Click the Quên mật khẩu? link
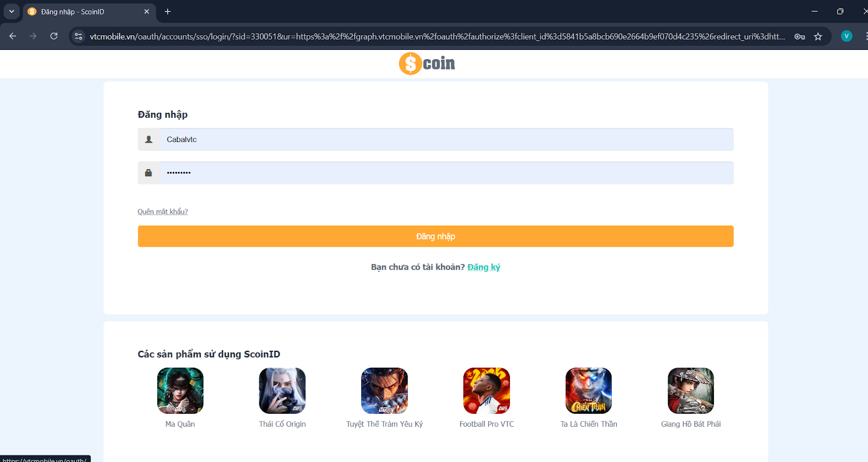The image size is (868, 462). [x=163, y=211]
